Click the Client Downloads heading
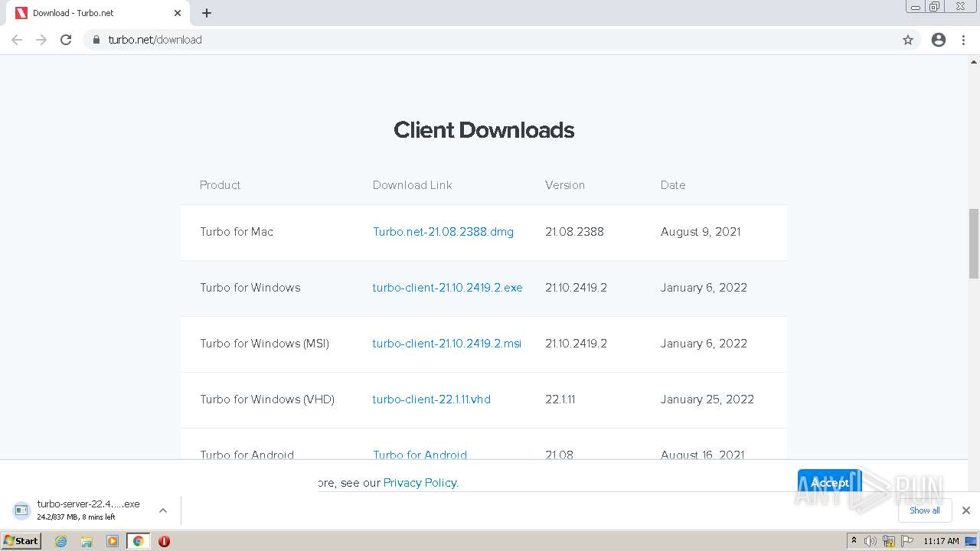 484,130
